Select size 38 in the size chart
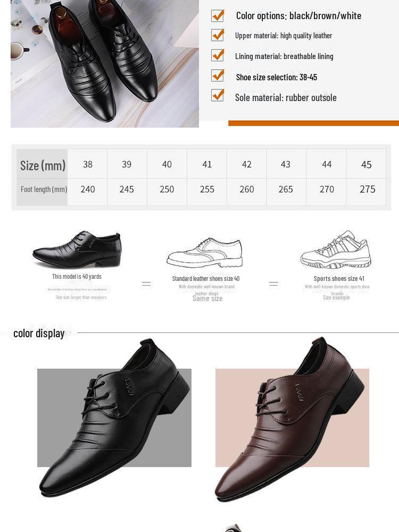The height and width of the screenshot is (532, 399). coord(88,164)
